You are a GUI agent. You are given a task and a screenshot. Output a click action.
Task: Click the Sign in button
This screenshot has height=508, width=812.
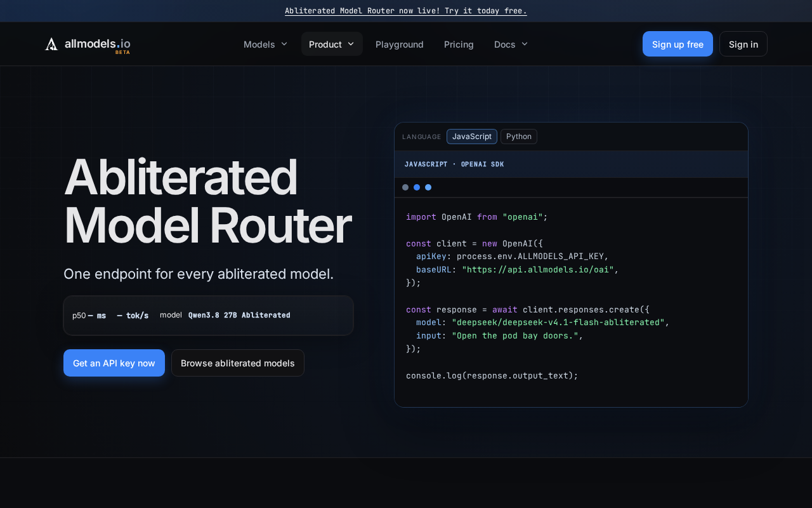[743, 44]
